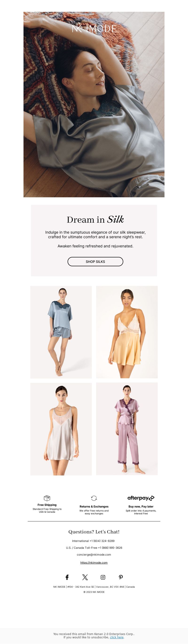Click the Free Shipping box icon
Screen dimensions: 188x644
(47, 498)
